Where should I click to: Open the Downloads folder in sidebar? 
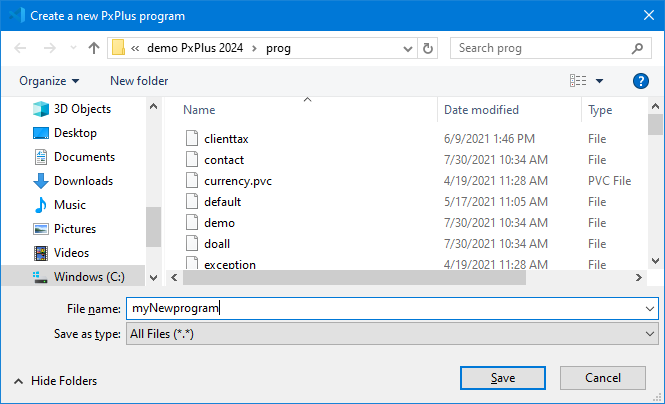click(x=82, y=181)
